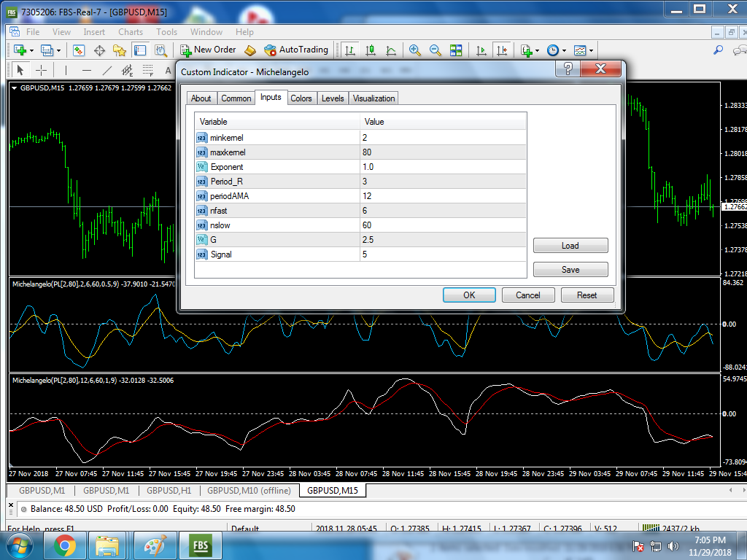Expand the templates dropdown arrow
This screenshot has height=560, width=747.
coord(591,50)
